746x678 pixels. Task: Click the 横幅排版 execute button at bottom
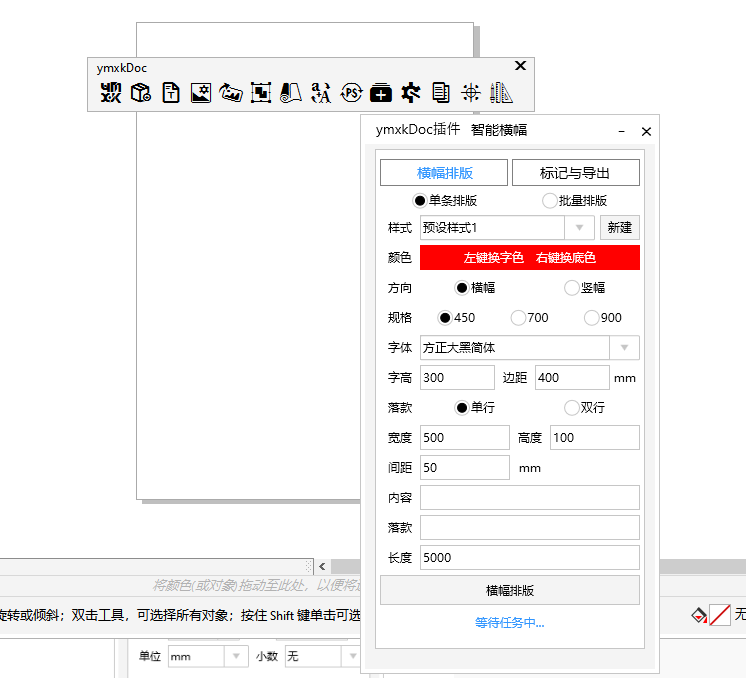point(510,590)
